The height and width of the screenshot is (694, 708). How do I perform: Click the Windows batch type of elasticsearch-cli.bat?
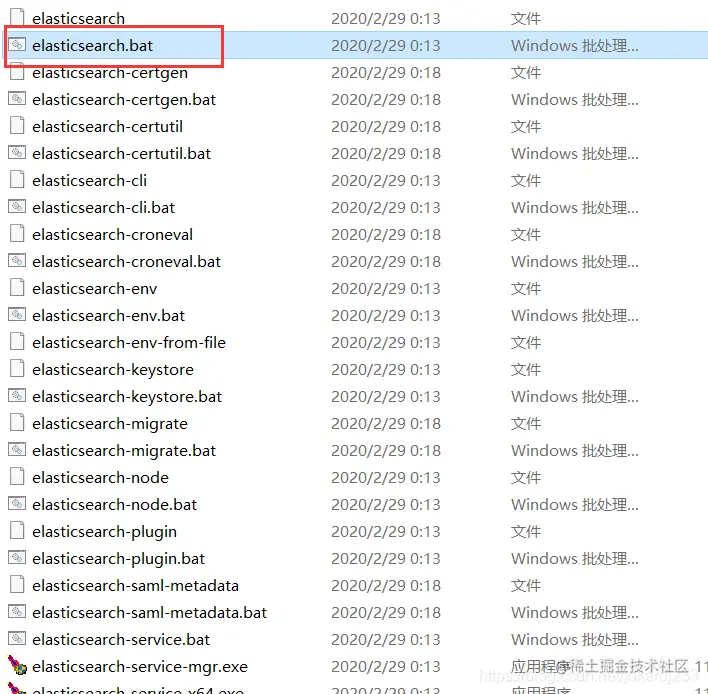(575, 208)
